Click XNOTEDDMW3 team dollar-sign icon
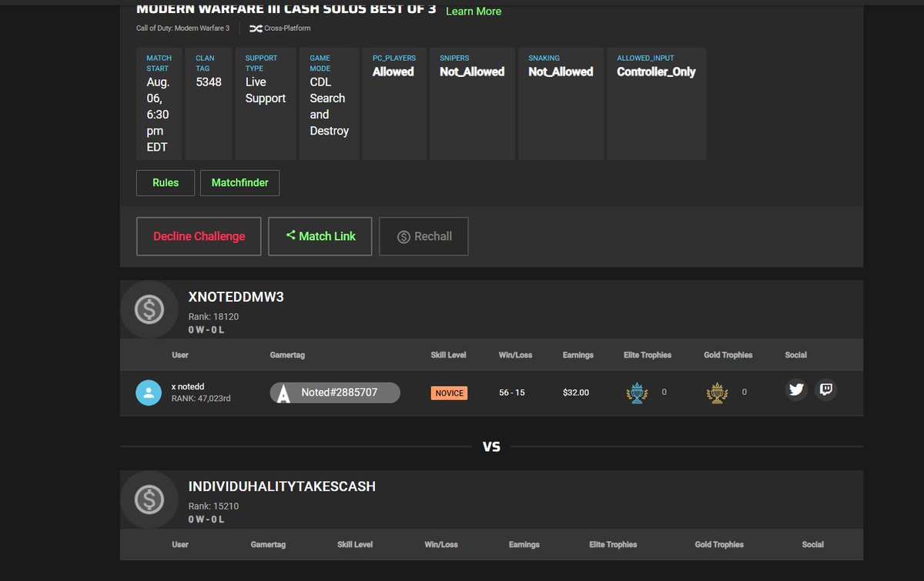The width and height of the screenshot is (924, 581). [149, 309]
